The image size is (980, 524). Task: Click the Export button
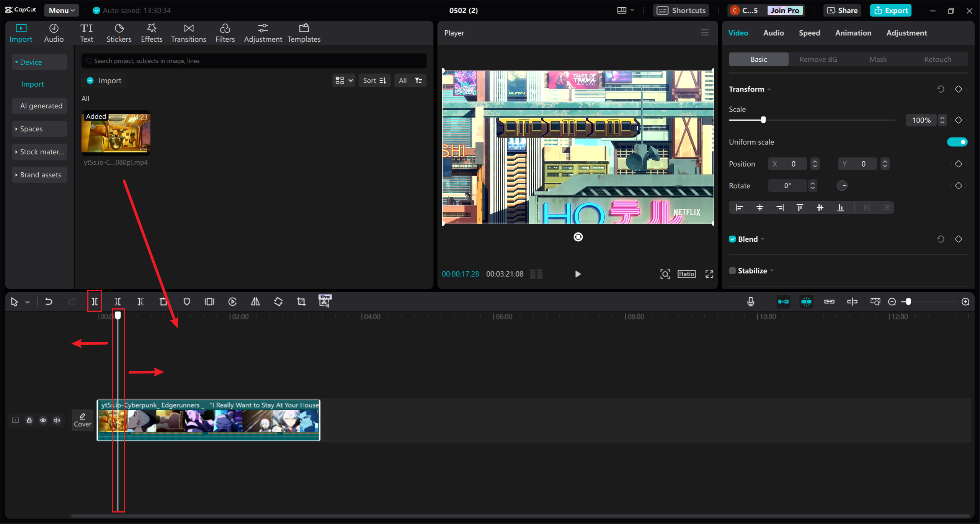(x=891, y=10)
